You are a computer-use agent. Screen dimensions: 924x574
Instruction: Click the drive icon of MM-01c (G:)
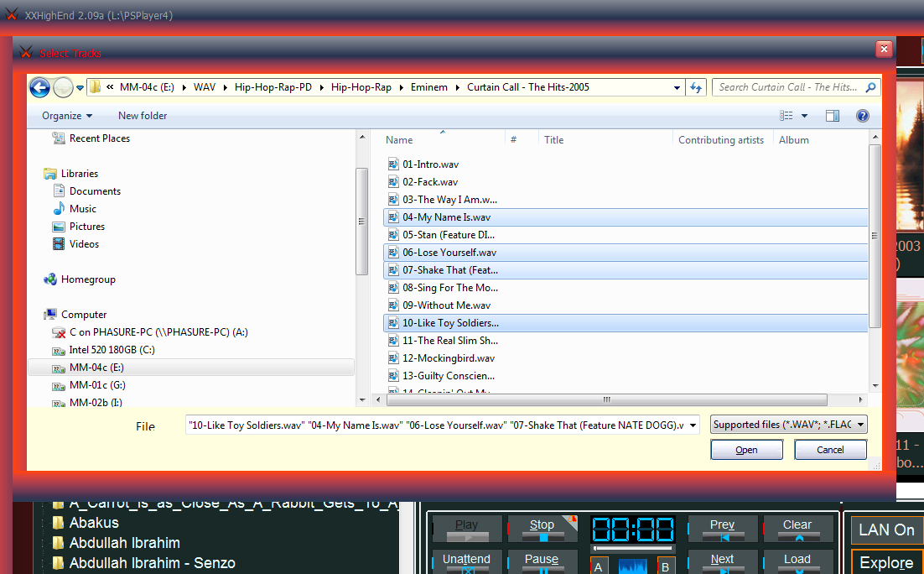(59, 386)
